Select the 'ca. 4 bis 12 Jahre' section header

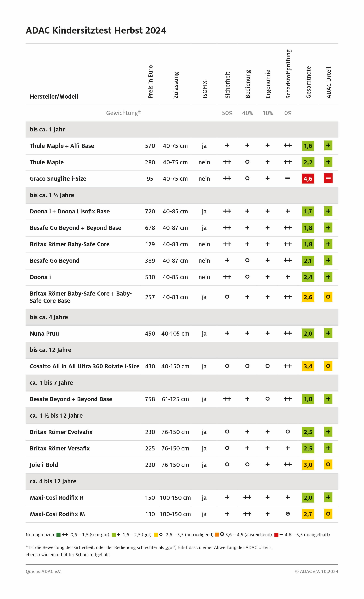pyautogui.click(x=182, y=481)
